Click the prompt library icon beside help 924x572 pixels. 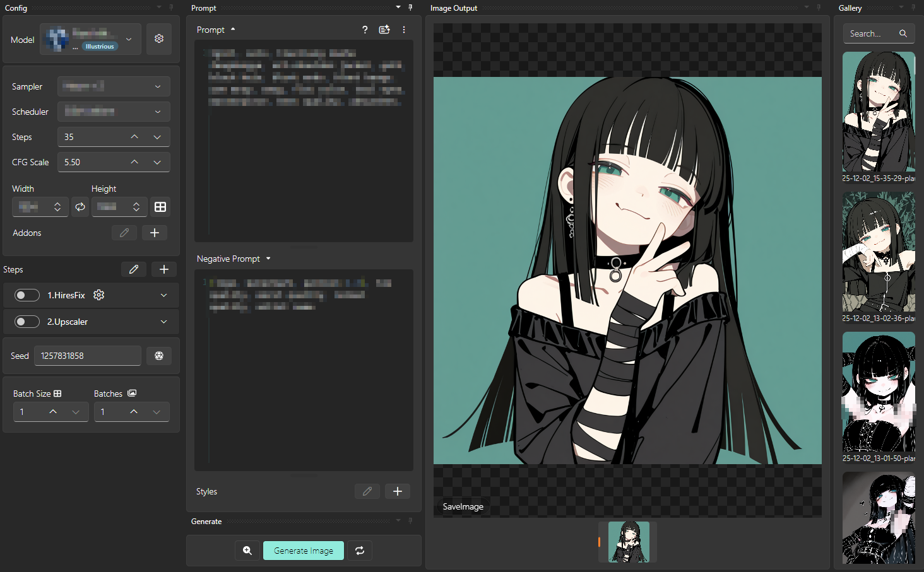tap(384, 30)
